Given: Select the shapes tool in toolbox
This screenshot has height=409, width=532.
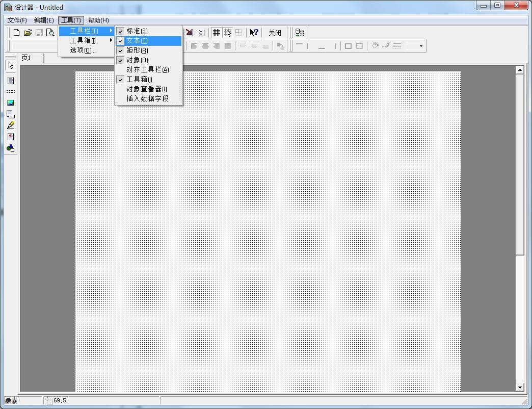Looking at the screenshot, I should (11, 148).
